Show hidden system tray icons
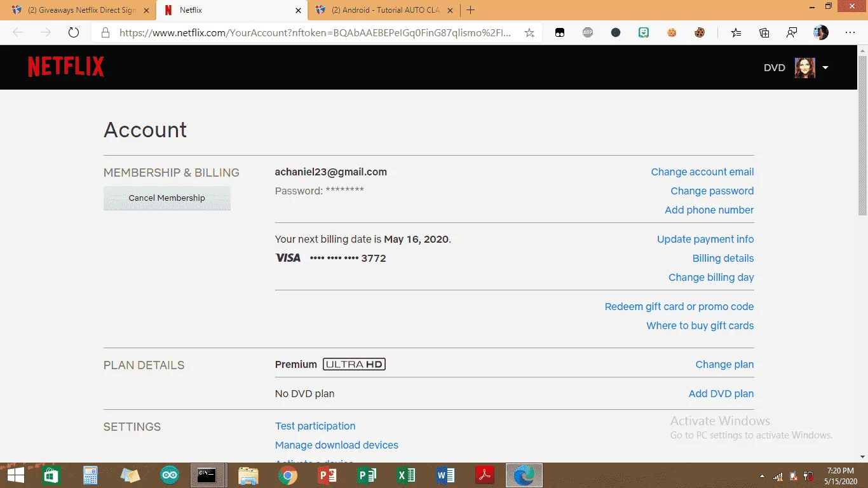The height and width of the screenshot is (488, 868). coord(763,477)
